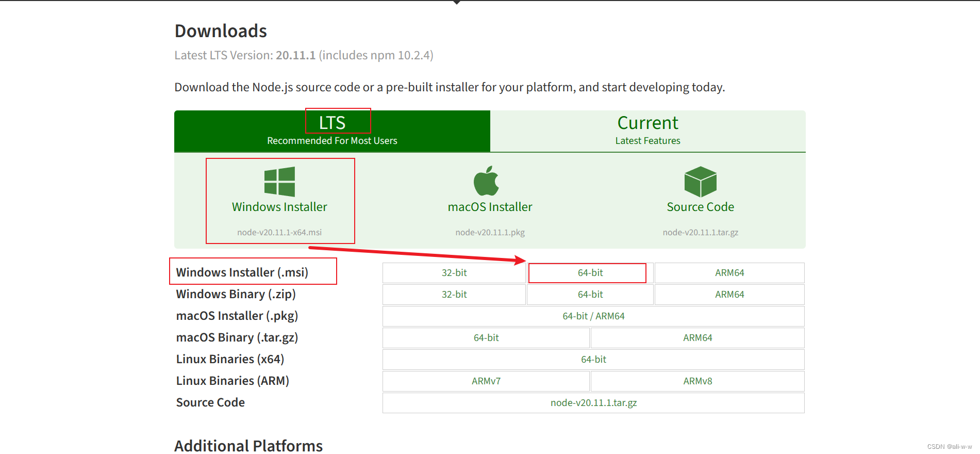Viewport: 980px width, 454px height.
Task: Click the Source Code row label
Action: pyautogui.click(x=210, y=402)
